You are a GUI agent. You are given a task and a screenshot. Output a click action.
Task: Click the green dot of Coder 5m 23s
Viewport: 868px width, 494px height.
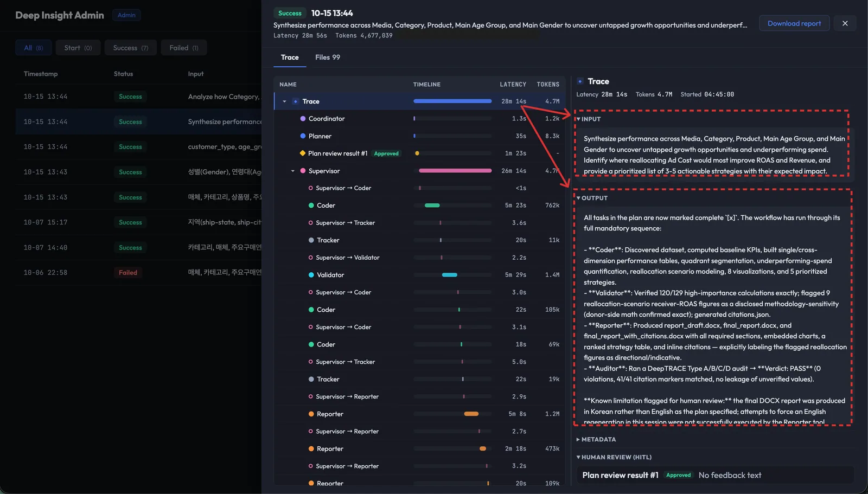click(311, 206)
